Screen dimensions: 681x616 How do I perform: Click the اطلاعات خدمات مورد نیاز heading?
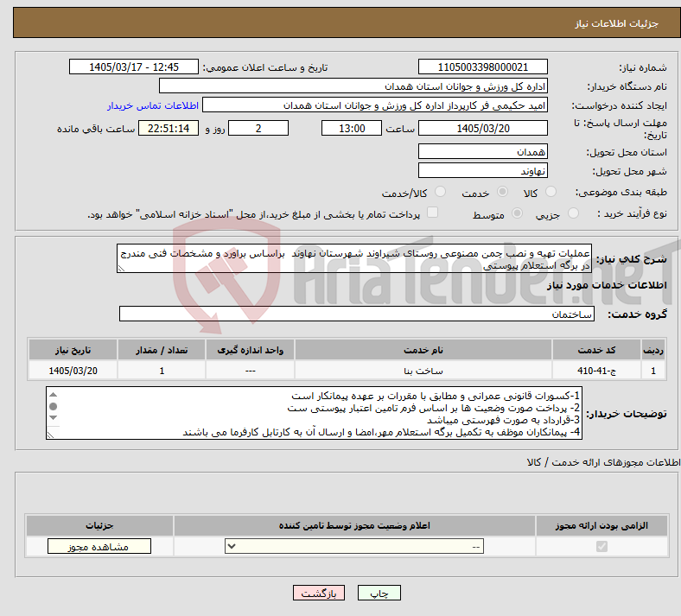pos(607,285)
